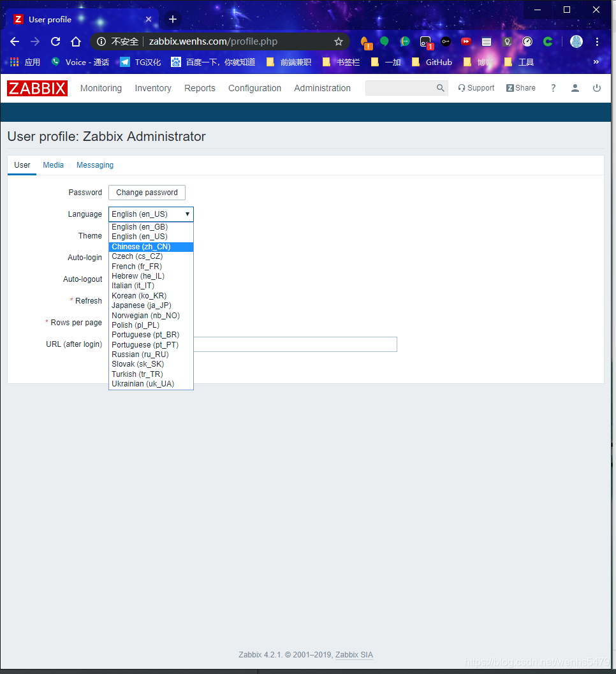The height and width of the screenshot is (674, 616).
Task: Collapse the Language dropdown box
Action: coord(151,214)
